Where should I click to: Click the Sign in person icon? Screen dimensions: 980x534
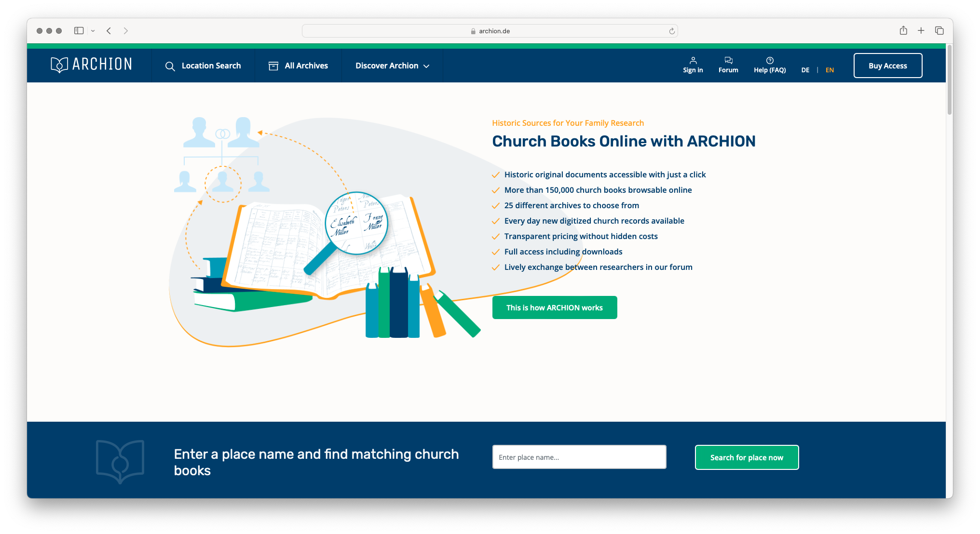point(693,60)
